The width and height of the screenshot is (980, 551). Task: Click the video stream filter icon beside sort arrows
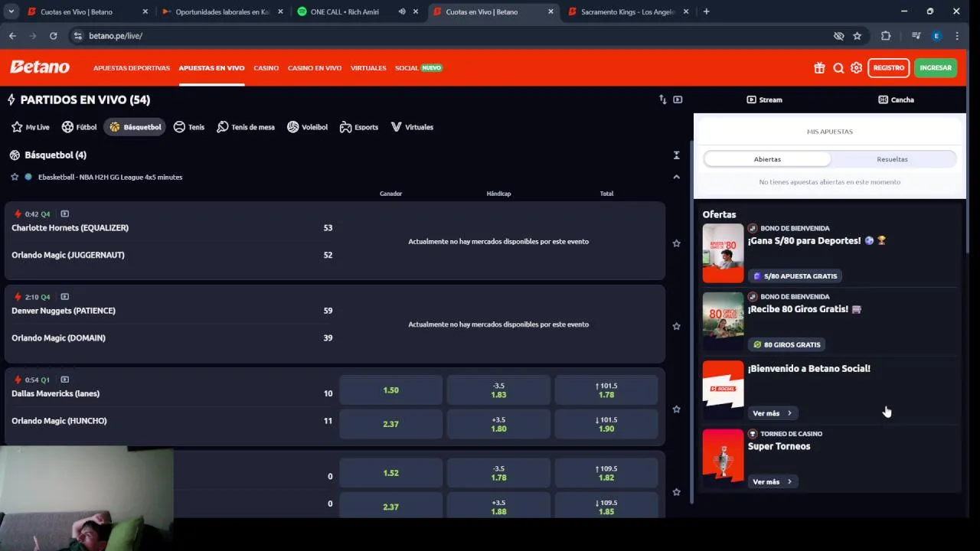click(678, 99)
